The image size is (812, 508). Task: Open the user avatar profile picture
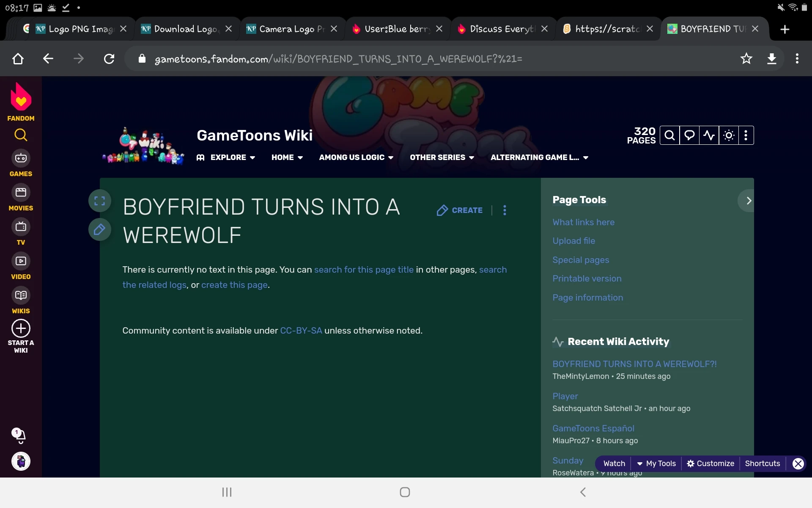click(x=21, y=461)
